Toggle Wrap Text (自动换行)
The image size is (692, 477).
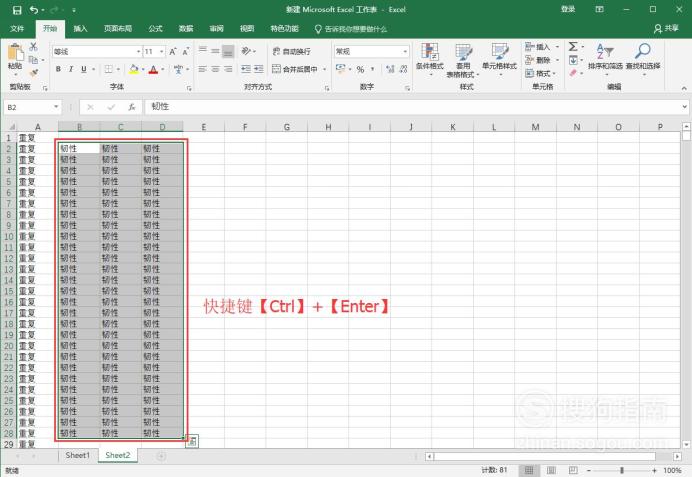292,52
